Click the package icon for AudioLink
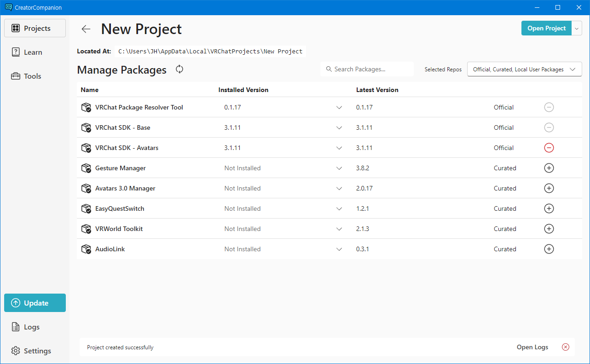590x364 pixels. pyautogui.click(x=86, y=249)
